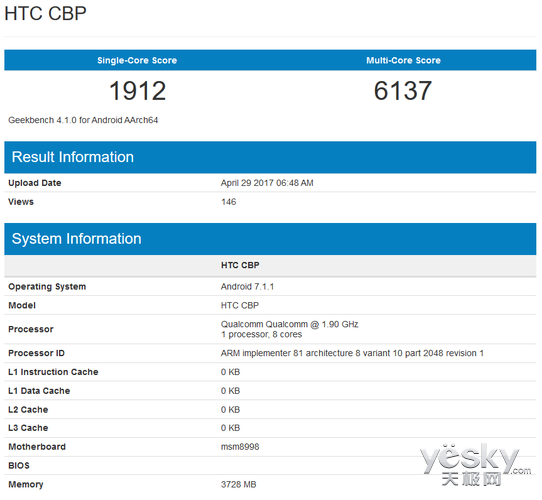Screen dimensions: 542x500
Task: Click the Views label
Action: coord(21,202)
